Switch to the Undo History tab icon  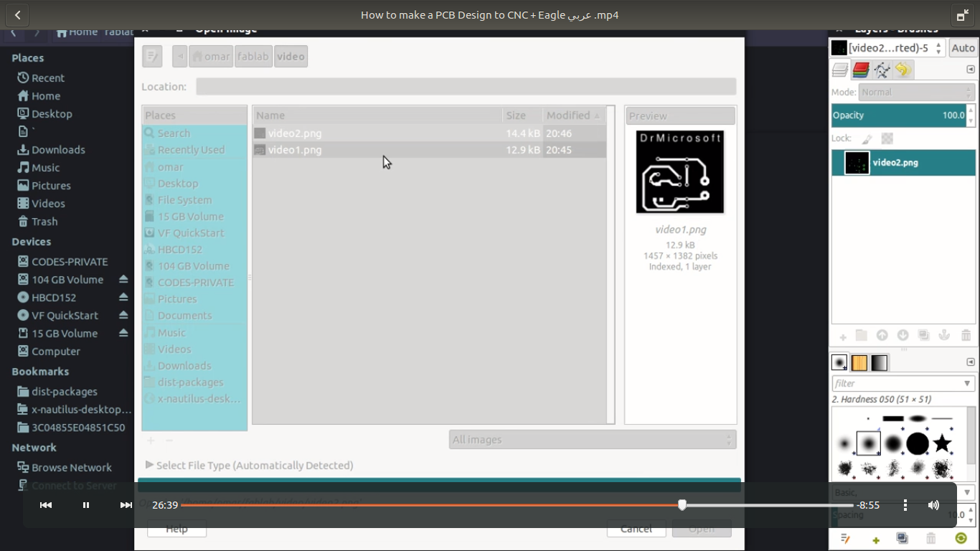pos(903,70)
